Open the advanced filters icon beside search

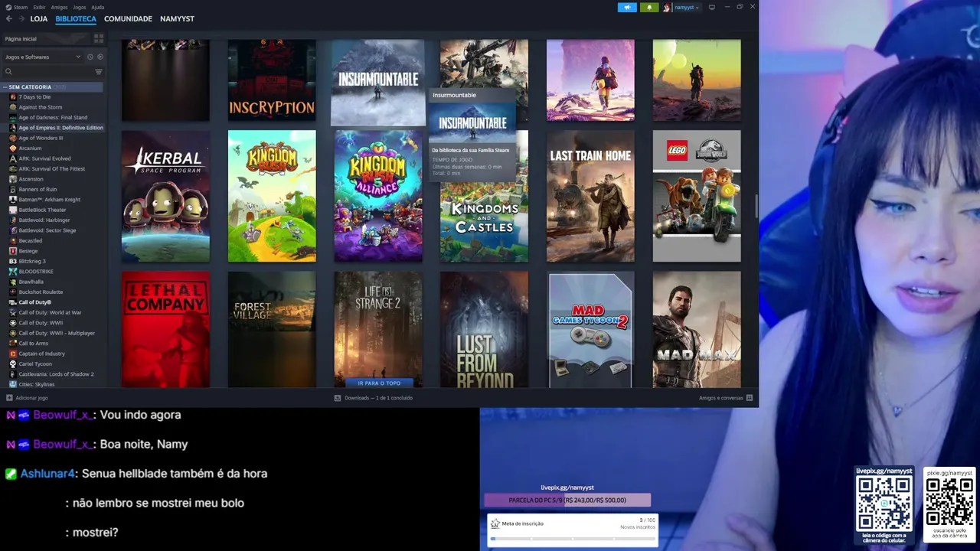coord(98,71)
